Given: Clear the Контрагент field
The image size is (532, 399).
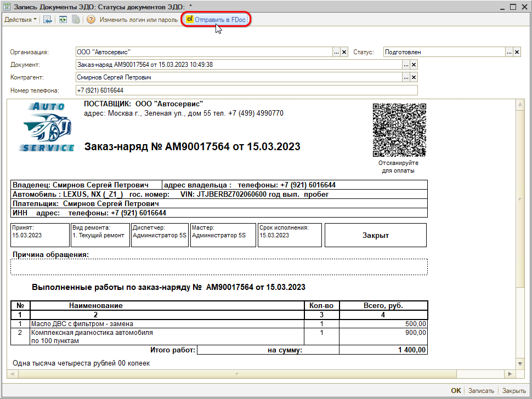Looking at the screenshot, I should [x=414, y=77].
